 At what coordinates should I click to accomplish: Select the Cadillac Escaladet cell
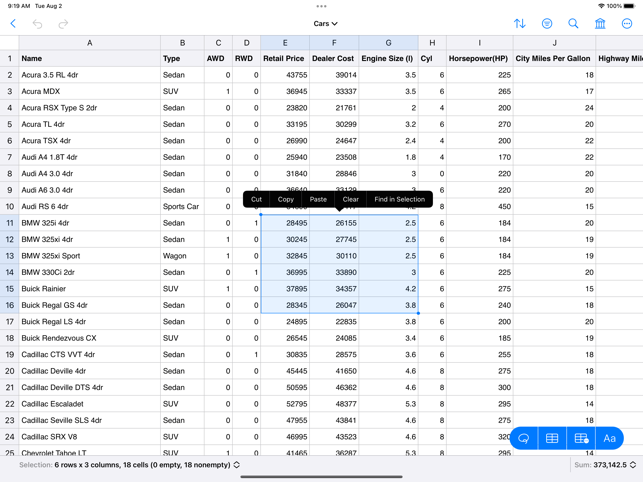89,404
